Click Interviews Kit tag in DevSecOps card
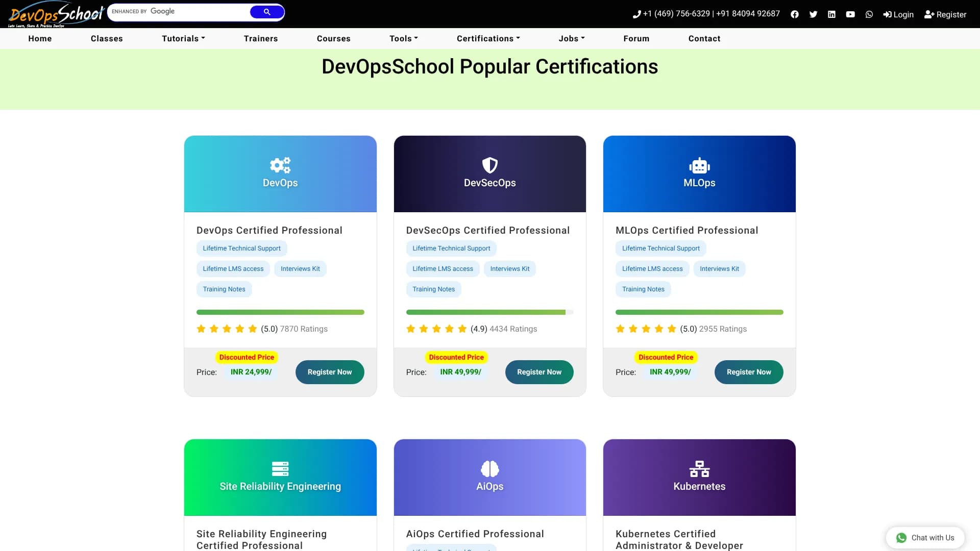 [510, 269]
